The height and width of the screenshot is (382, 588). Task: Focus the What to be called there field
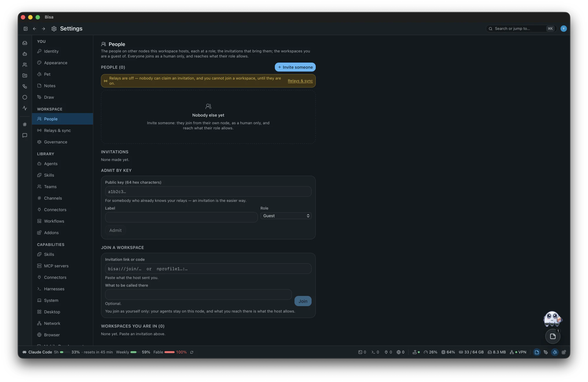click(198, 294)
